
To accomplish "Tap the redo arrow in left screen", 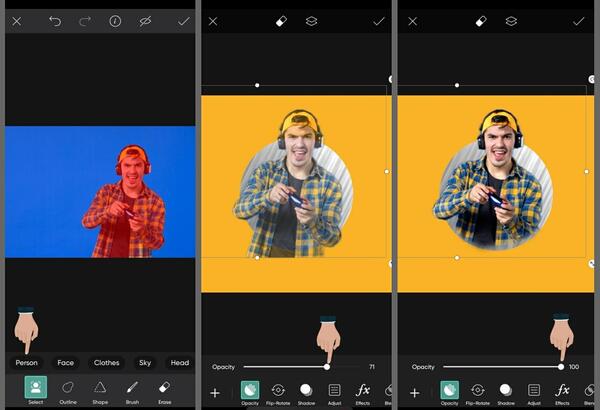I will (85, 21).
